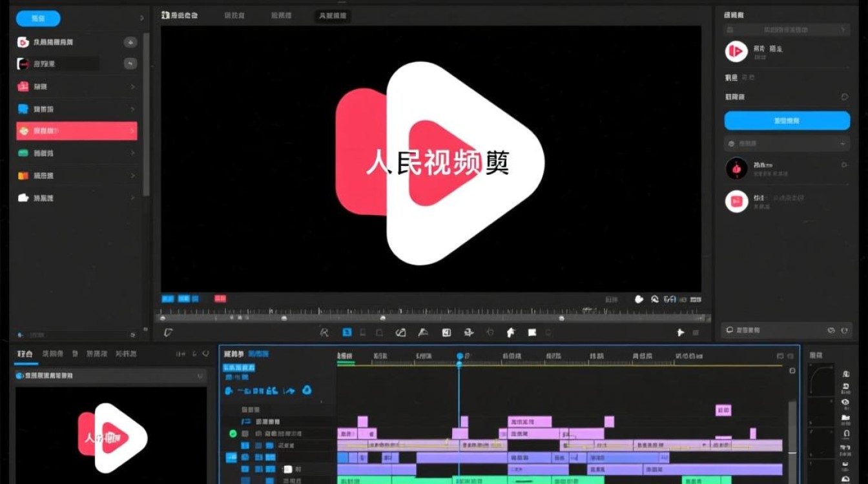Screen dimensions: 868x484
Task: Click the black round icon in second sidebar row
Action: (23, 64)
